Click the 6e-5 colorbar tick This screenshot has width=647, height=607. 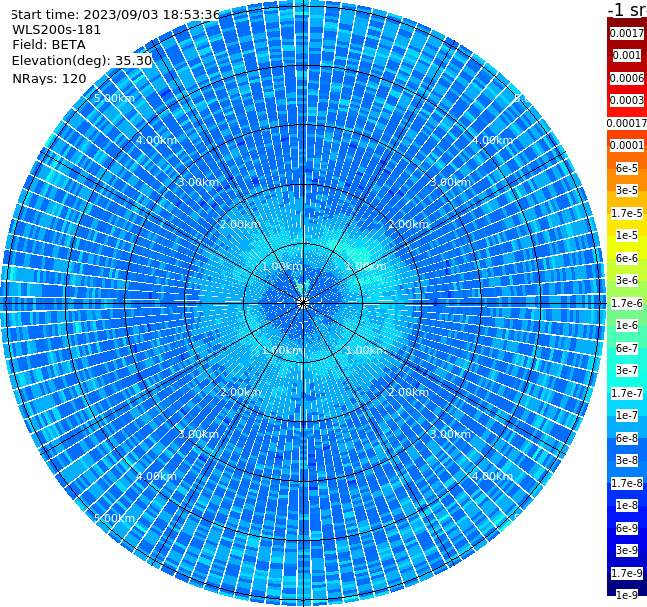tap(627, 168)
